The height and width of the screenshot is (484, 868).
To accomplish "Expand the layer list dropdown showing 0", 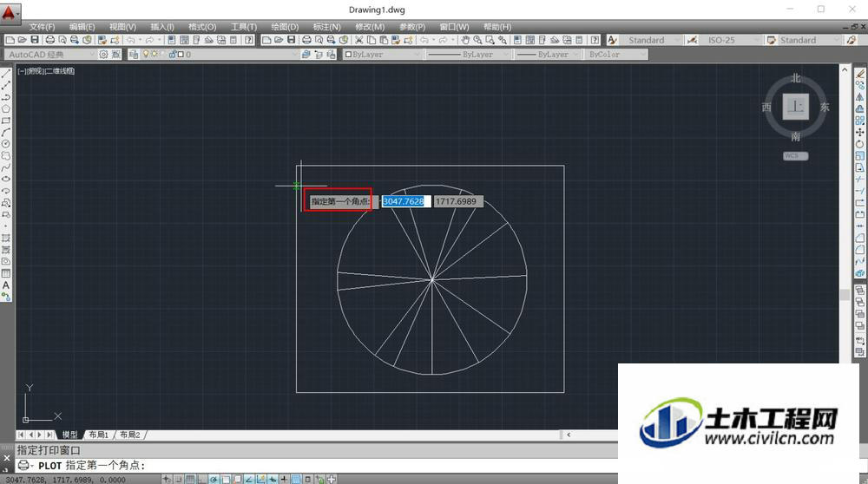I will [x=295, y=54].
